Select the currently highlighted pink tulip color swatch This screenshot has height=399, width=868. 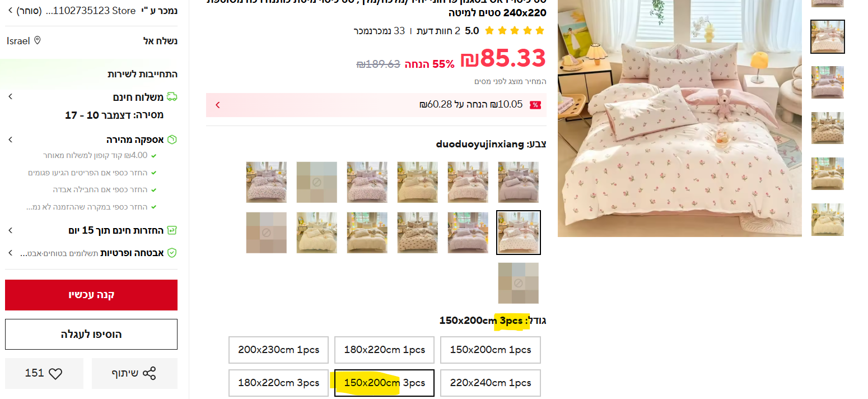(519, 233)
